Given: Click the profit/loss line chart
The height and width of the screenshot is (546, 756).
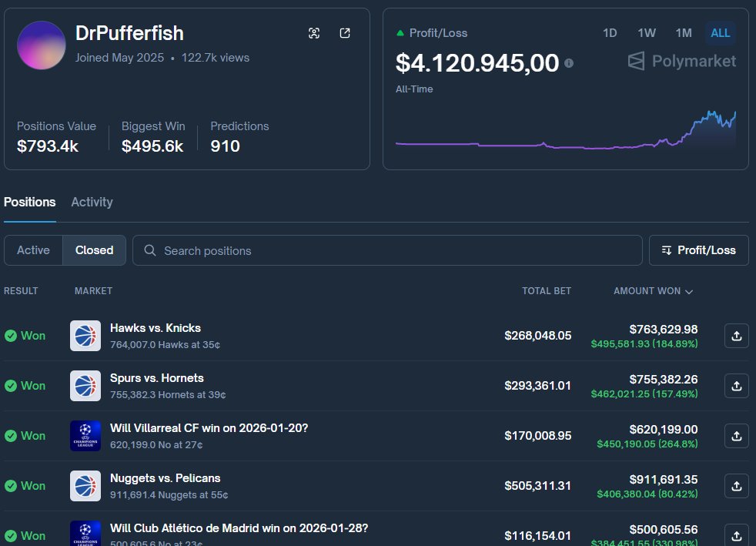Looking at the screenshot, I should coord(566,130).
